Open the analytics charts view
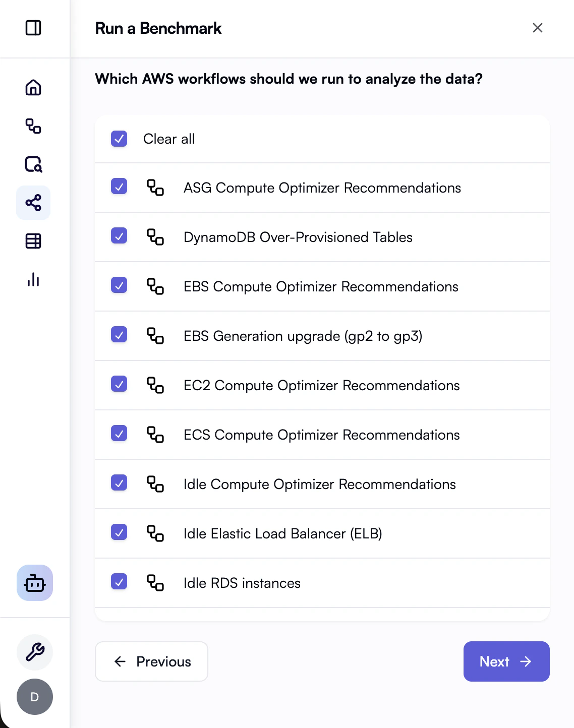 (33, 280)
